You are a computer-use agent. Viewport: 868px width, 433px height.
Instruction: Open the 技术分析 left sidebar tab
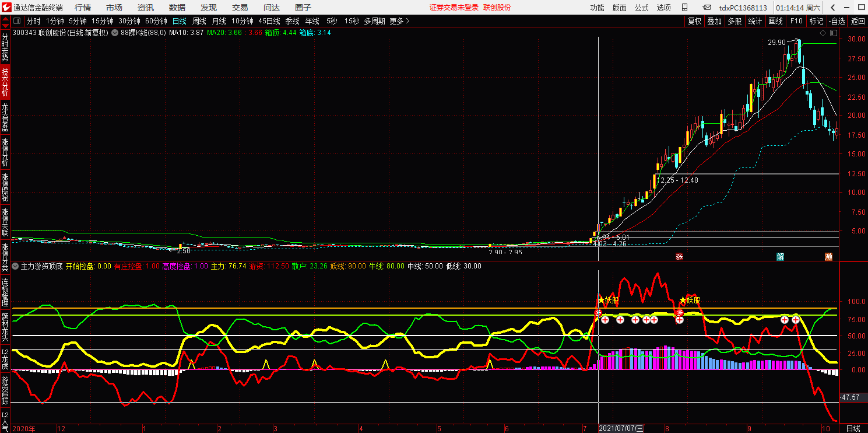pos(5,82)
